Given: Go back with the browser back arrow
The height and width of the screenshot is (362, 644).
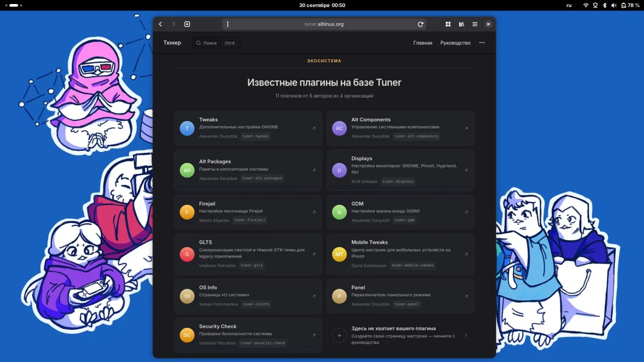Looking at the screenshot, I should [x=160, y=24].
